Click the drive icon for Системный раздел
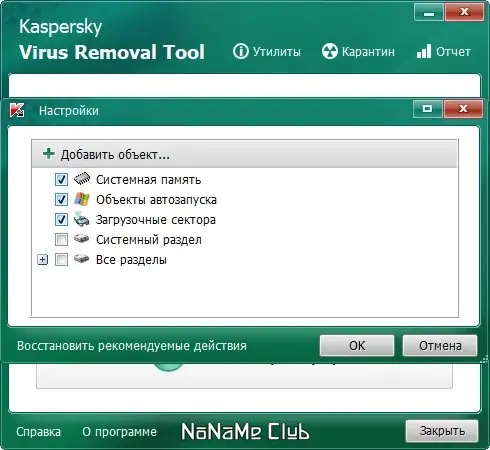 [x=82, y=239]
